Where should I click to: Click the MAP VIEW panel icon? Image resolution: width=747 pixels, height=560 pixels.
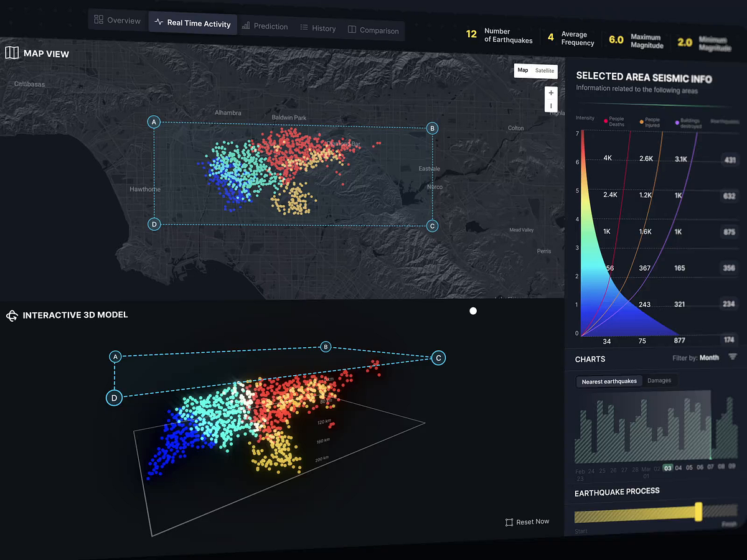[11, 53]
